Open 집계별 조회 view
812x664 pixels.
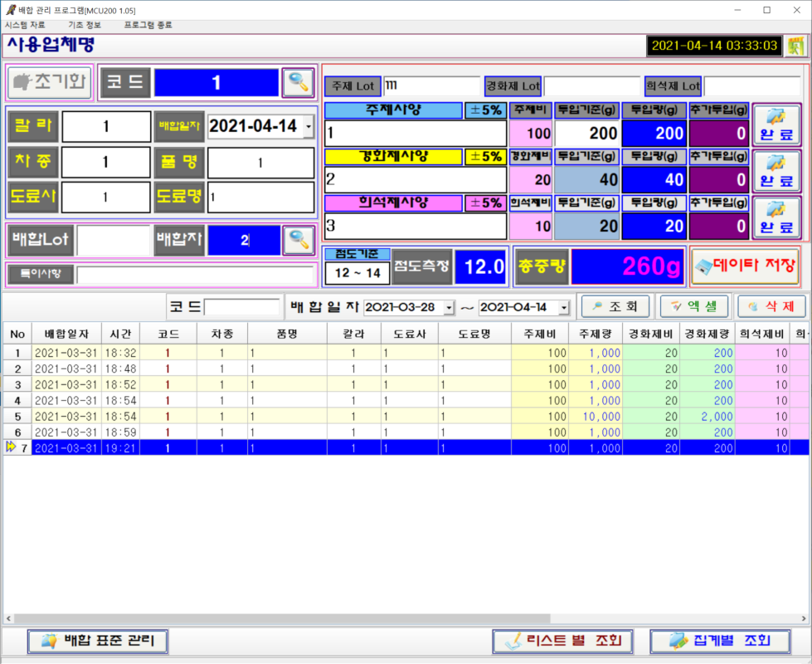(x=720, y=642)
